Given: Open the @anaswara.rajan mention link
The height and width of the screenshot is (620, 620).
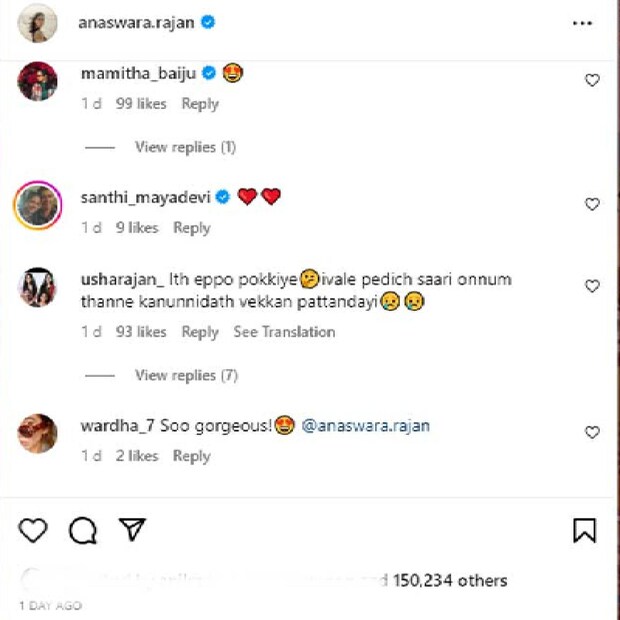Looking at the screenshot, I should [x=365, y=426].
